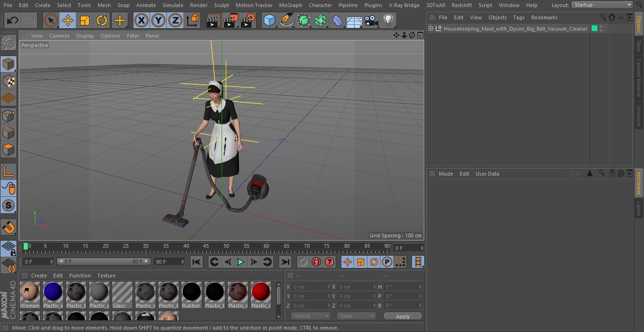Open the Simulate menu
Viewport: 644px width, 332px height.
tap(173, 5)
